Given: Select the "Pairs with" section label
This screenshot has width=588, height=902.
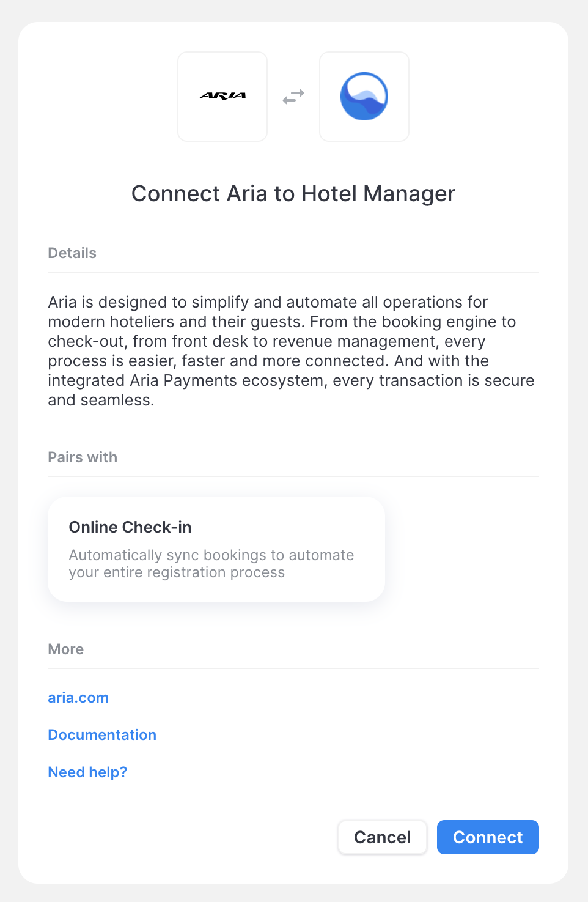Looking at the screenshot, I should click(83, 457).
